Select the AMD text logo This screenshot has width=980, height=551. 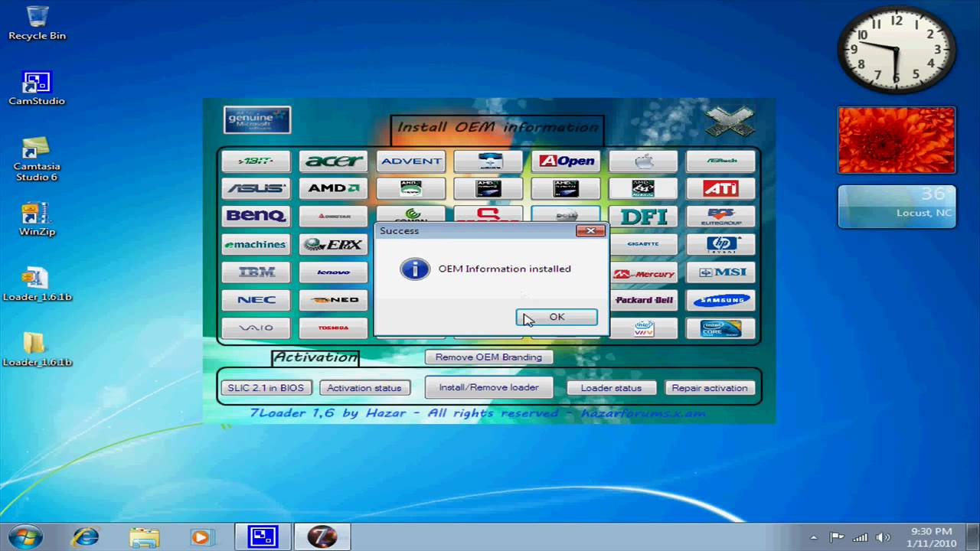point(334,188)
